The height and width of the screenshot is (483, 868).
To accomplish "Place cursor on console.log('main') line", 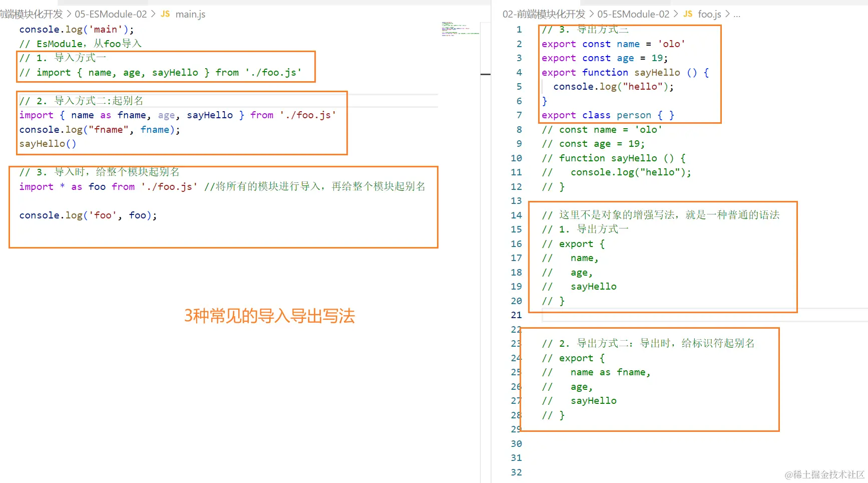I will (77, 29).
